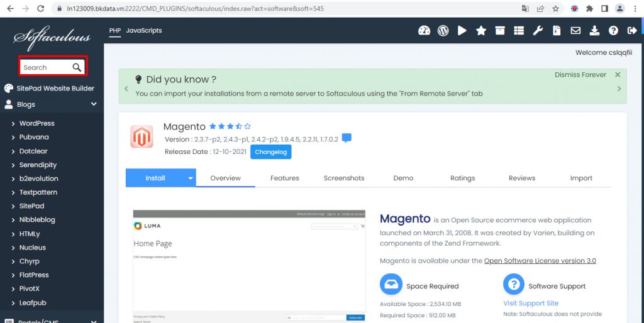This screenshot has width=644, height=323.
Task: Click the Softaculous logo
Action: pyautogui.click(x=52, y=38)
